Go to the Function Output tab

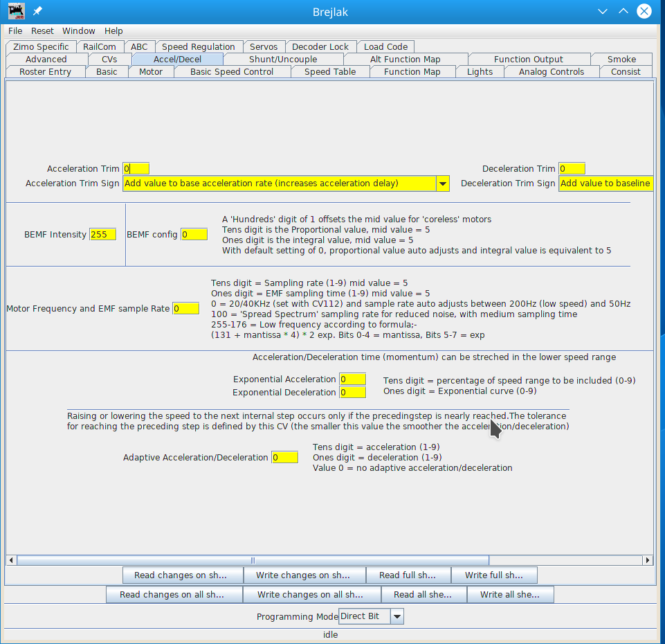click(528, 60)
